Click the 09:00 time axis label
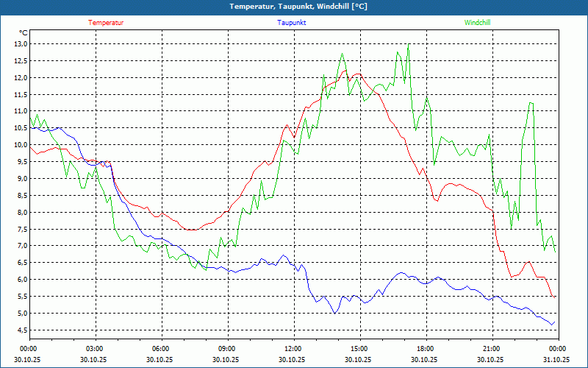588x368 pixels. coord(226,348)
